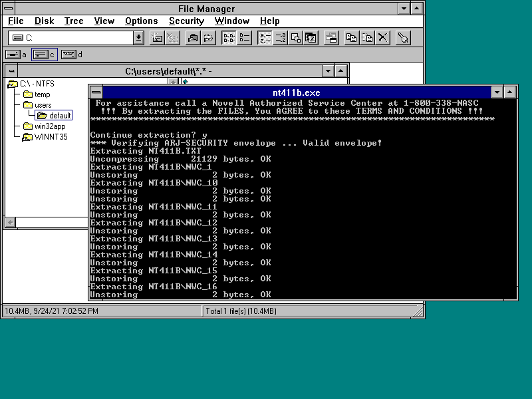Select the WINNT35 folder in tree
Screen dimensions: 532x399
pyautogui.click(x=45, y=137)
